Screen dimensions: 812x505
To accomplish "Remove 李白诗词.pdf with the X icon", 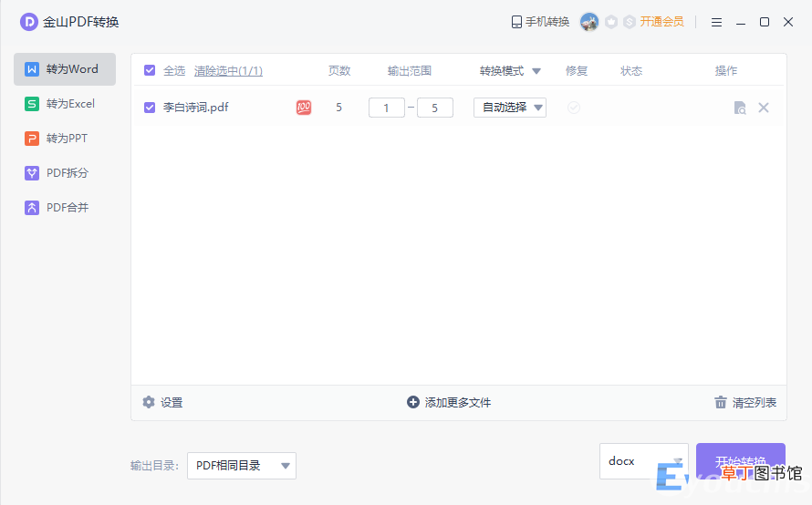I will (764, 108).
